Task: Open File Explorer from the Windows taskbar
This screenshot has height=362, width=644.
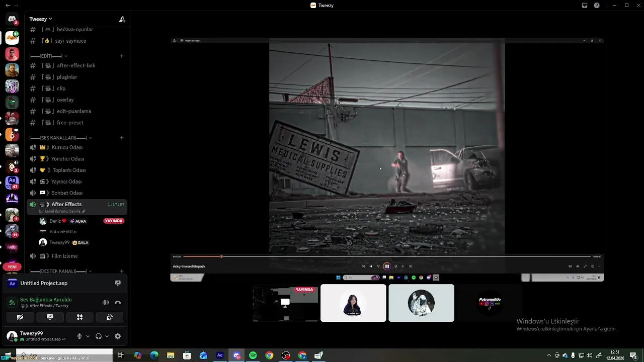Action: [171, 355]
